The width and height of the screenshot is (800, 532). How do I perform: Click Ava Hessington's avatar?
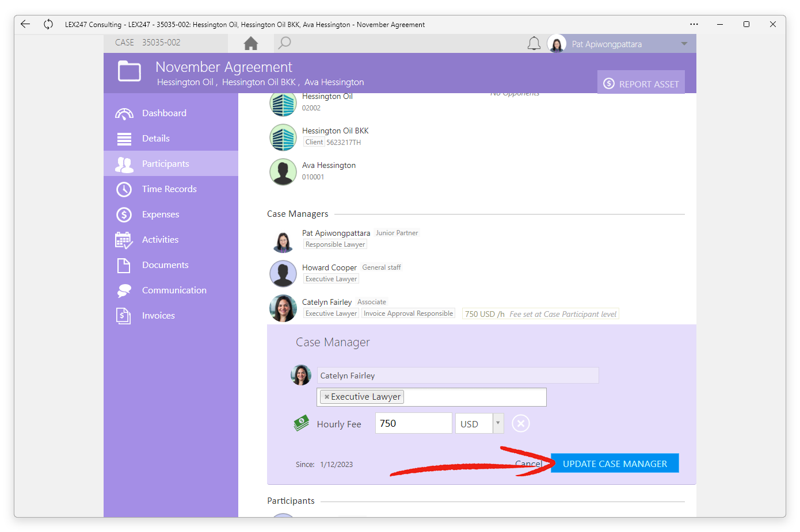[283, 172]
